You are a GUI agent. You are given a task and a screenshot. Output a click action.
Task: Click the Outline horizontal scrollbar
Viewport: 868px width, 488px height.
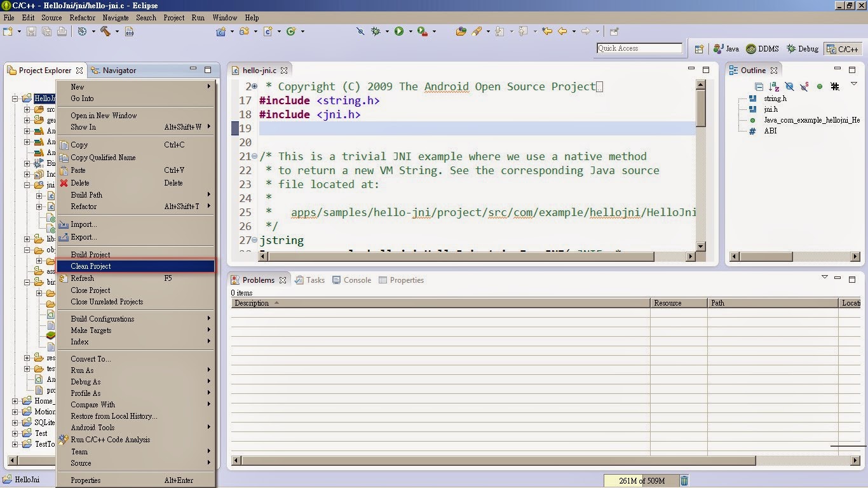(795, 257)
